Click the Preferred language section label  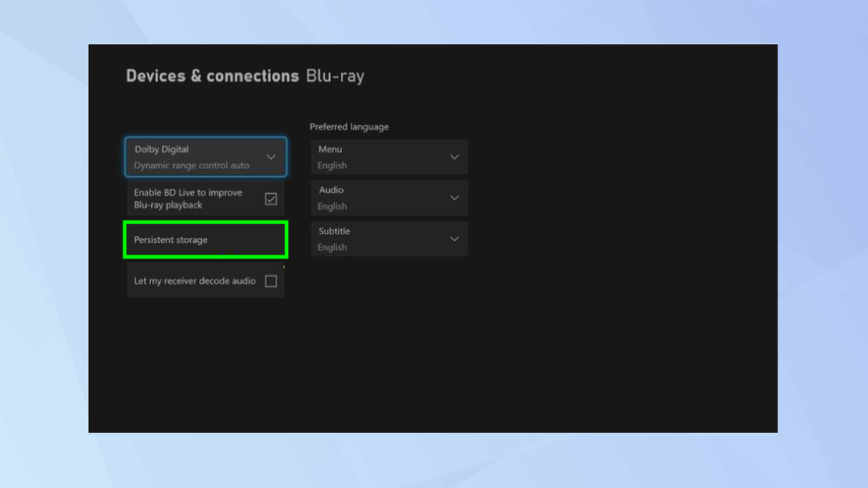coord(349,127)
